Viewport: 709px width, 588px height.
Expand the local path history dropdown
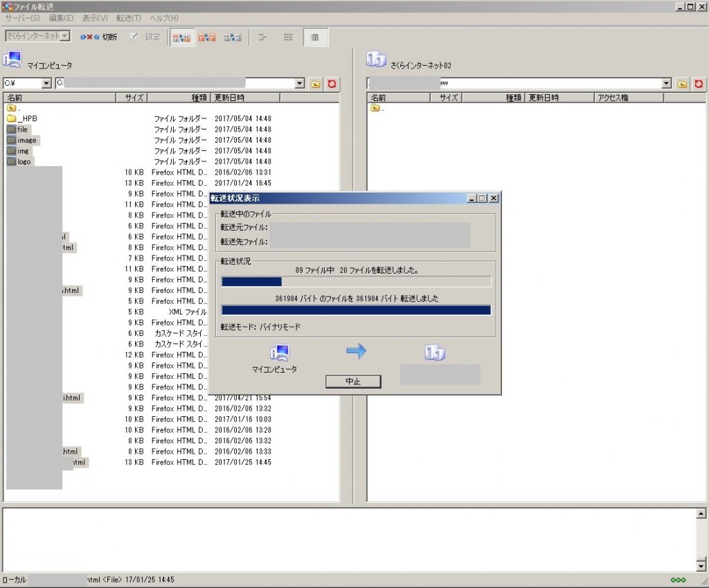300,84
